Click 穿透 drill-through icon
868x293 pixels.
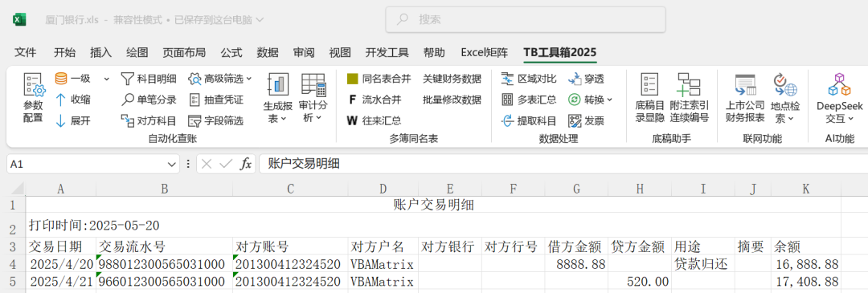point(575,79)
